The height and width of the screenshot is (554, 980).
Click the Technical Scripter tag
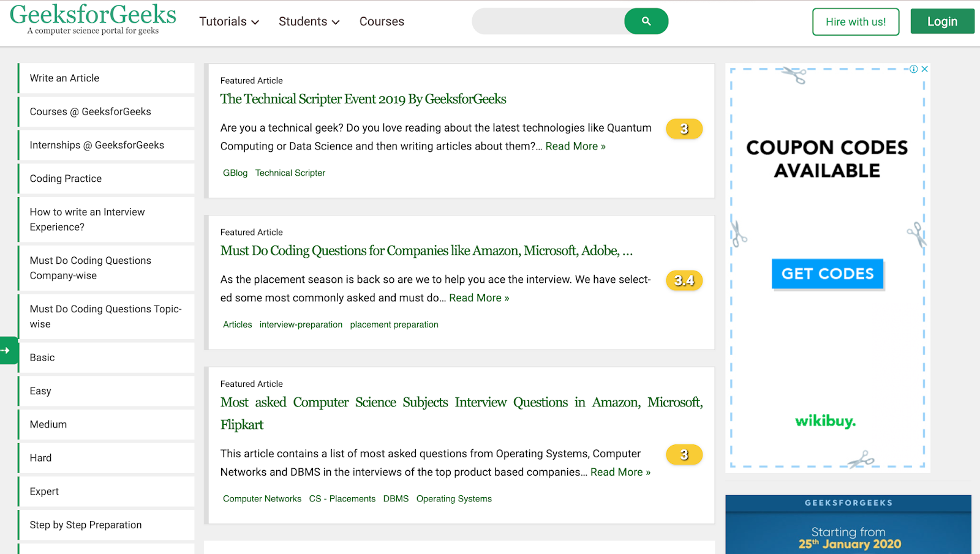point(290,173)
